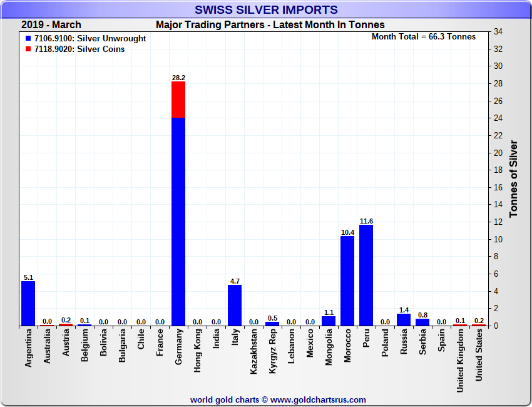Click the United States axis label
The width and height of the screenshot is (532, 407).
[479, 355]
